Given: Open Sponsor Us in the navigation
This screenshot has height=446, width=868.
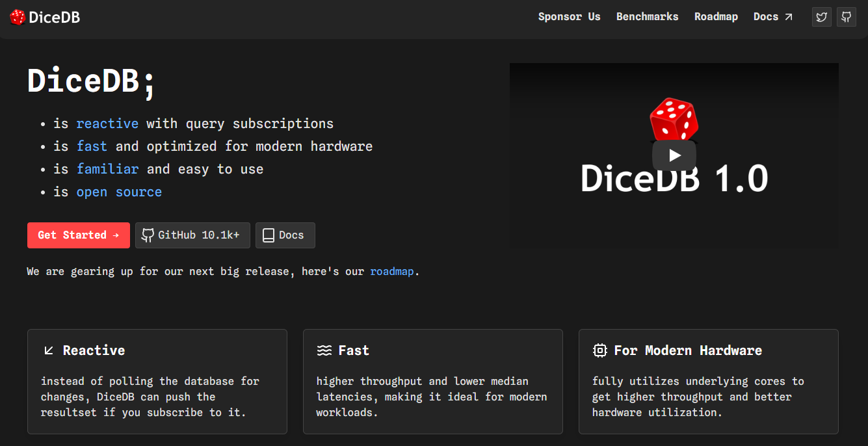Looking at the screenshot, I should [x=570, y=17].
